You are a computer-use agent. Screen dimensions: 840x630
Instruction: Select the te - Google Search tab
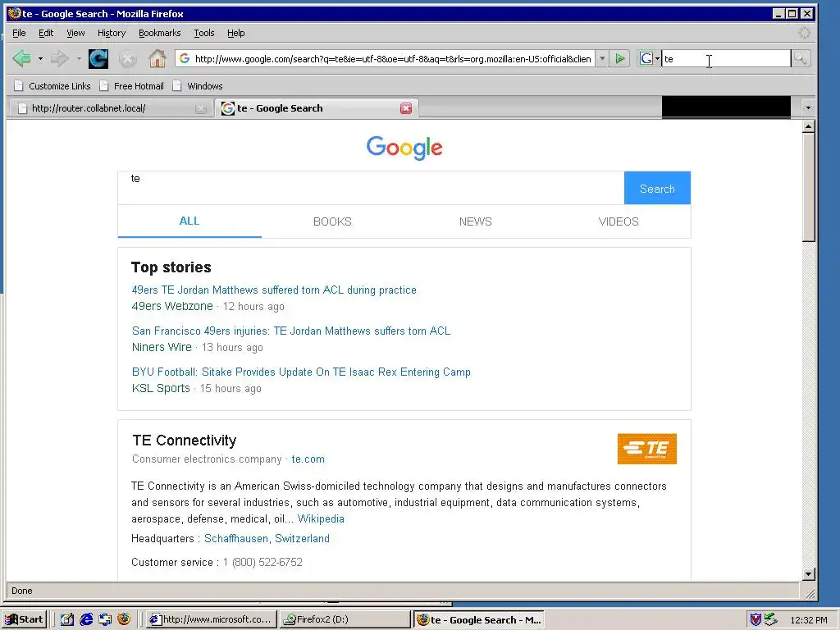[x=317, y=108]
